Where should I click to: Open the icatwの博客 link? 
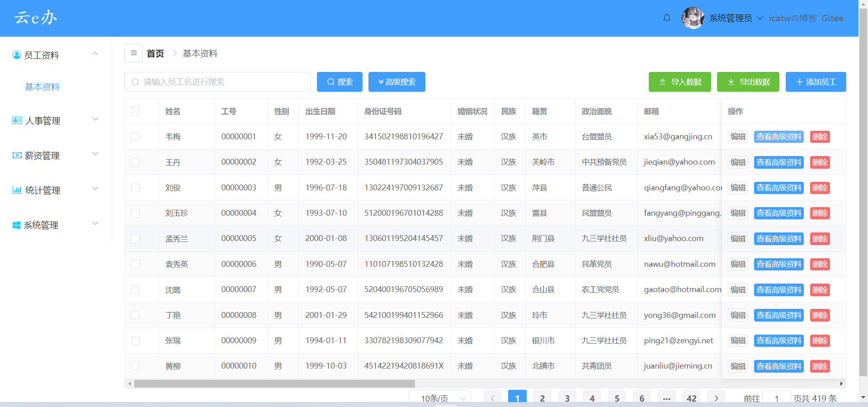tap(793, 18)
